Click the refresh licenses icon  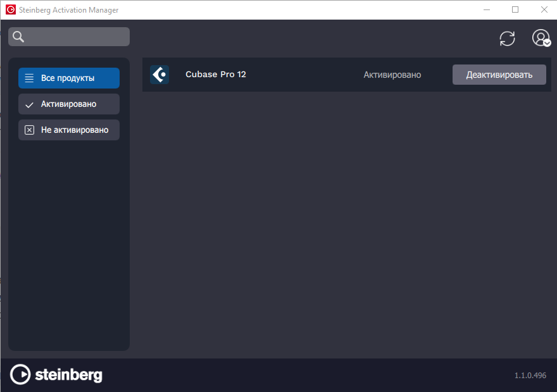point(507,39)
